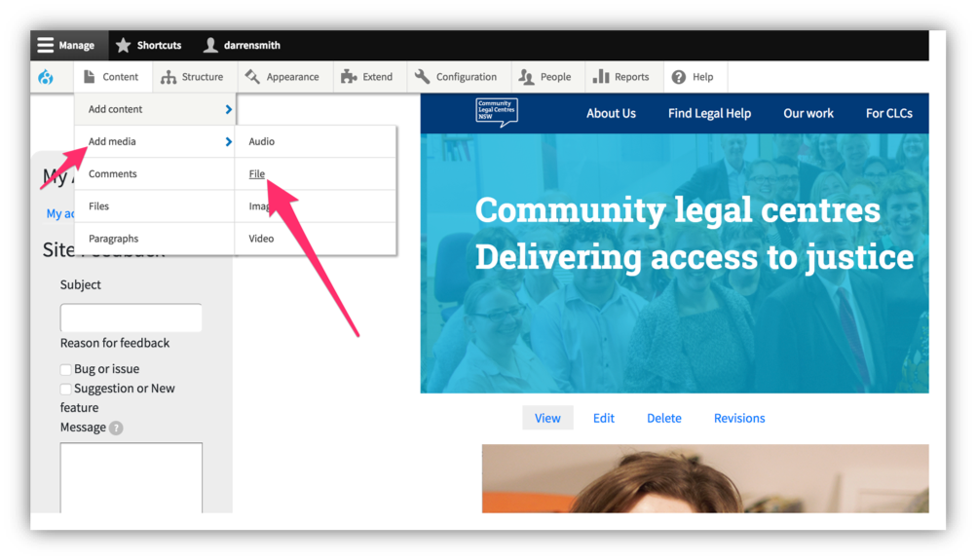Open the Drupal drop home icon
The height and width of the screenshot is (560, 976).
(x=46, y=77)
